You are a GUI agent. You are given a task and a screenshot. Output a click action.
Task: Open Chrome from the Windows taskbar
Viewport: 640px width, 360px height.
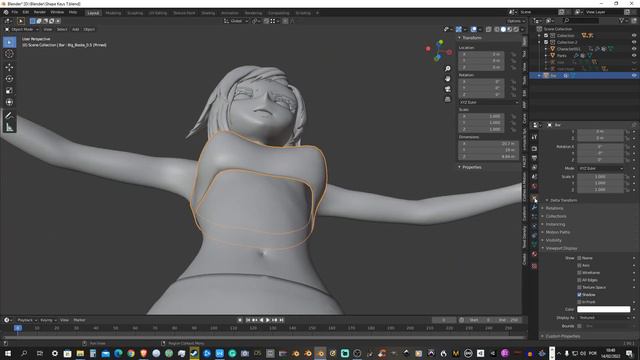pos(131,353)
